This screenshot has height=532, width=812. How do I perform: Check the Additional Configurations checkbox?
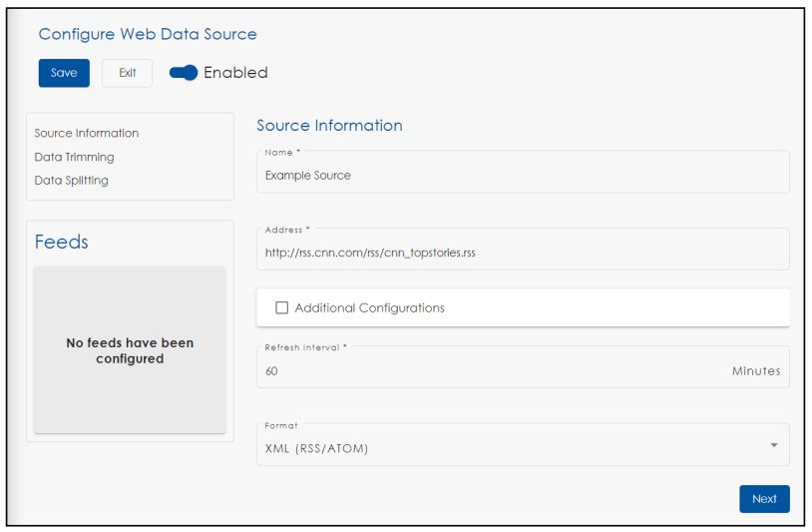281,307
